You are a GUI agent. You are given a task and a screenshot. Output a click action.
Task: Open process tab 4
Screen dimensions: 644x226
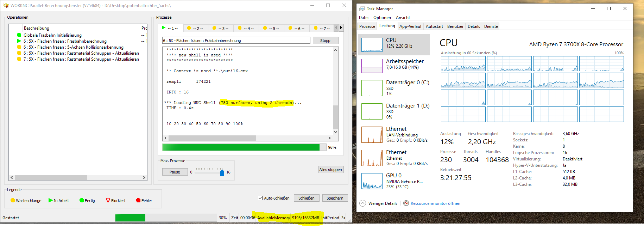click(x=246, y=28)
